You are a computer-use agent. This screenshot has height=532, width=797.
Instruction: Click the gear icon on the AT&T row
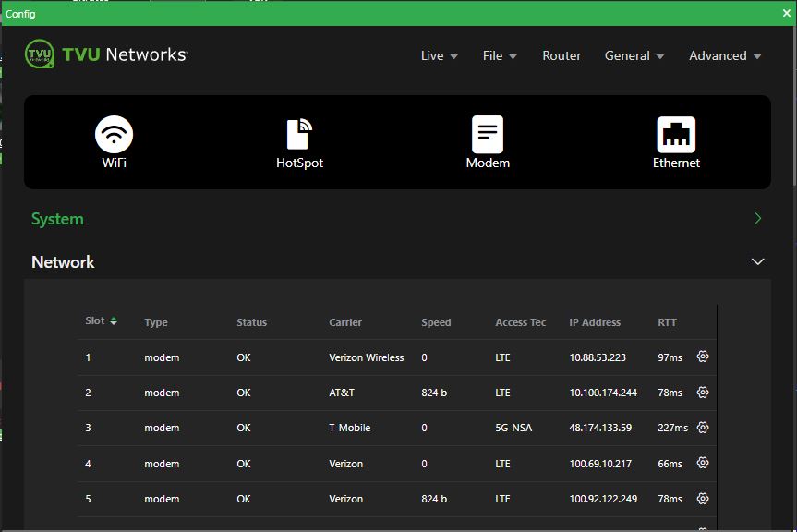[703, 392]
